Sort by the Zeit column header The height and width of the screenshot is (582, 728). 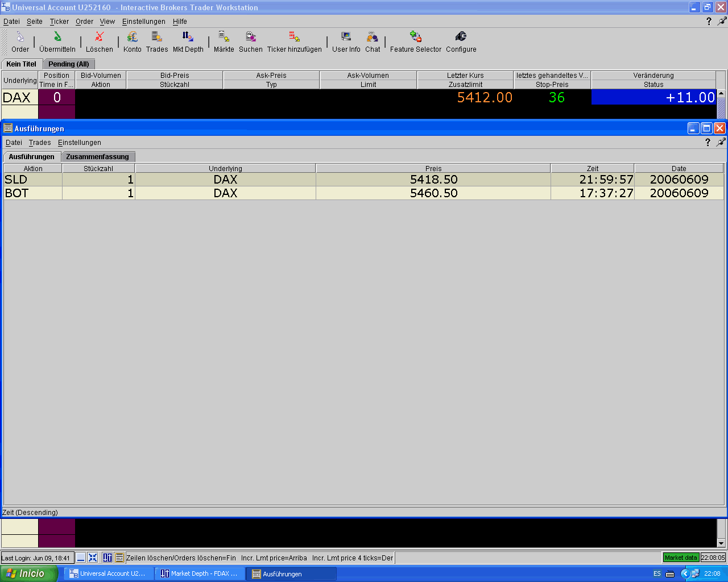593,168
